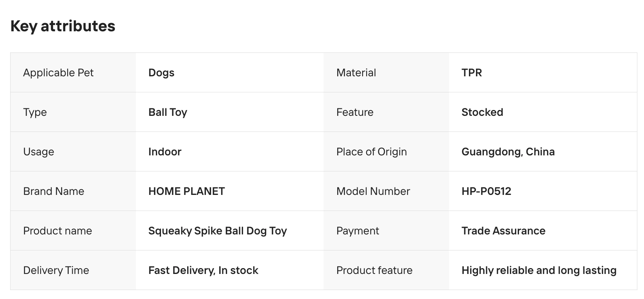Select the Model Number label
Image resolution: width=644 pixels, height=299 pixels.
[373, 191]
